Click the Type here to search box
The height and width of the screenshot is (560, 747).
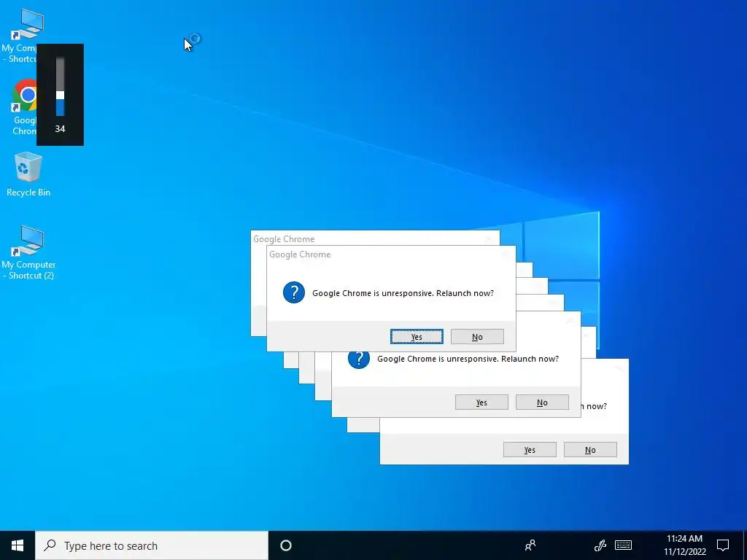pos(152,545)
